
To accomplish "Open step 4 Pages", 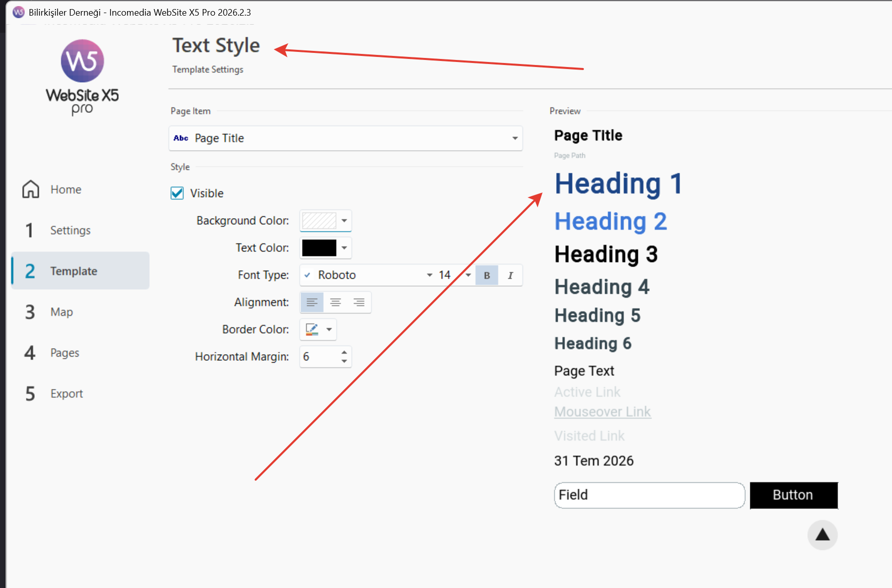I will point(81,353).
